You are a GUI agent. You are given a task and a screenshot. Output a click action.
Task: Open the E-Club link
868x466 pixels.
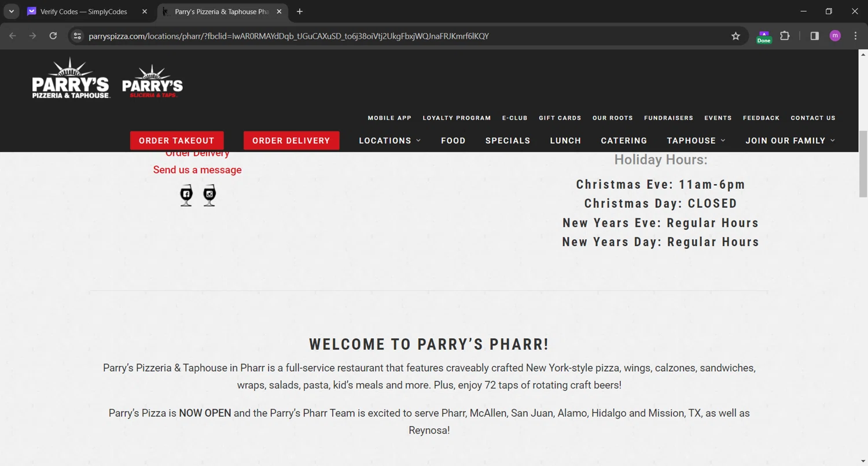[515, 118]
